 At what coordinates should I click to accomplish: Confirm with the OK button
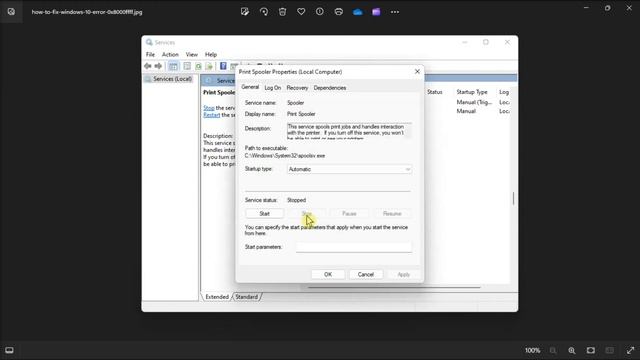(x=328, y=274)
